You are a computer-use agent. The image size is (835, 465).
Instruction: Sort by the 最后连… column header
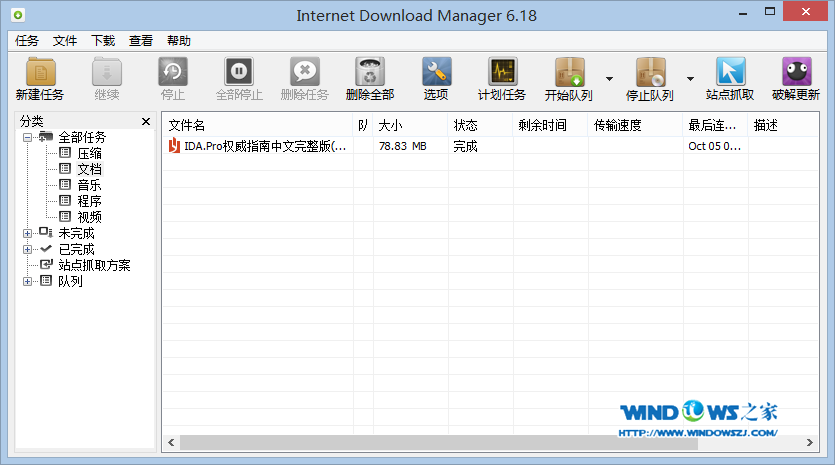(x=715, y=125)
